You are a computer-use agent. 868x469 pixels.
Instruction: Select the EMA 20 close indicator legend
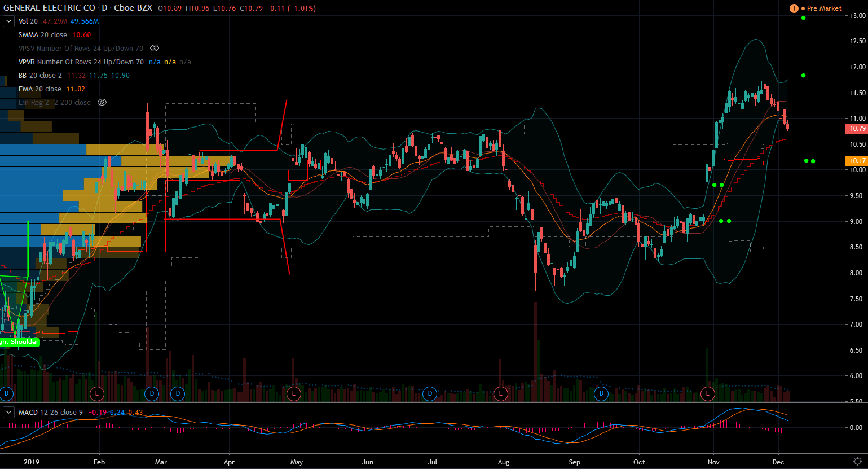(x=40, y=89)
